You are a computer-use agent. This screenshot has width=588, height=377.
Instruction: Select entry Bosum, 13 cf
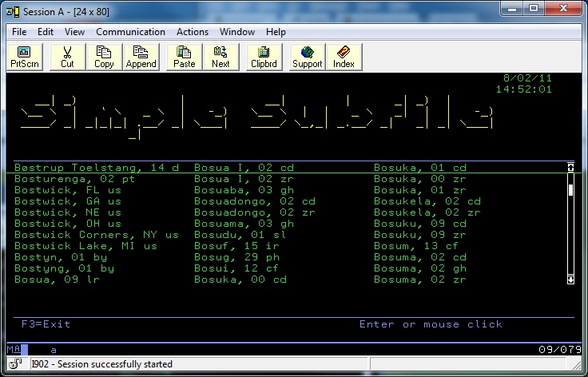click(x=416, y=246)
